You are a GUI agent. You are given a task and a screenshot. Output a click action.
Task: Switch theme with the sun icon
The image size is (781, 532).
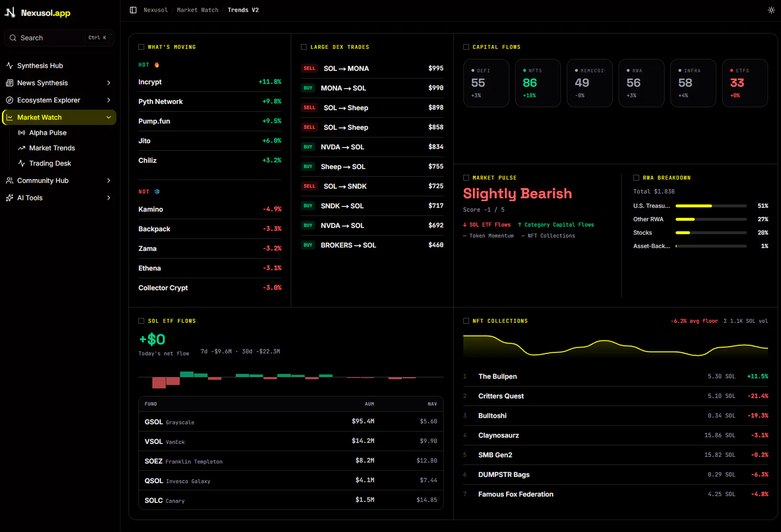771,10
